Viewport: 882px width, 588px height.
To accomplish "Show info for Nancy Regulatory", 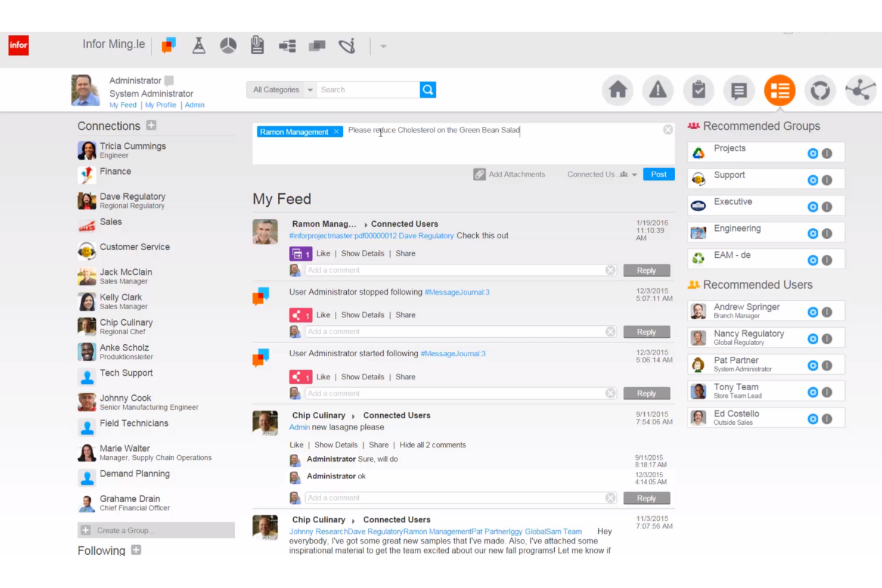I will (x=827, y=339).
